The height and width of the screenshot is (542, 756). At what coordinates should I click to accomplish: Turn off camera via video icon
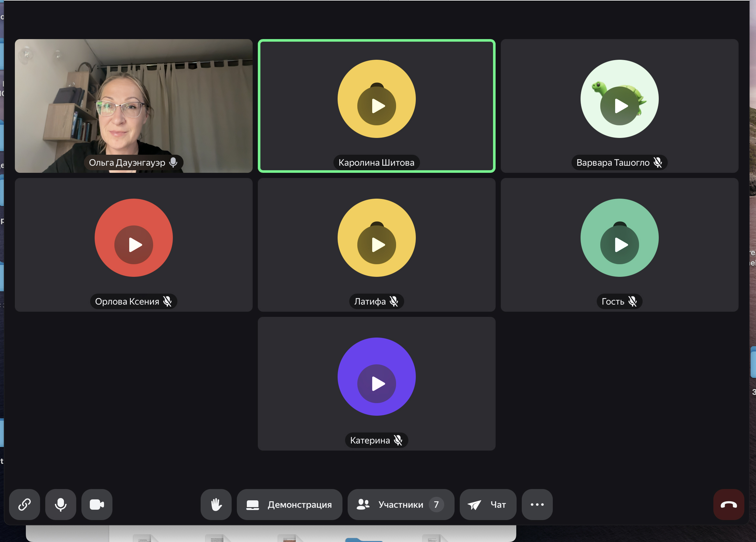click(97, 504)
